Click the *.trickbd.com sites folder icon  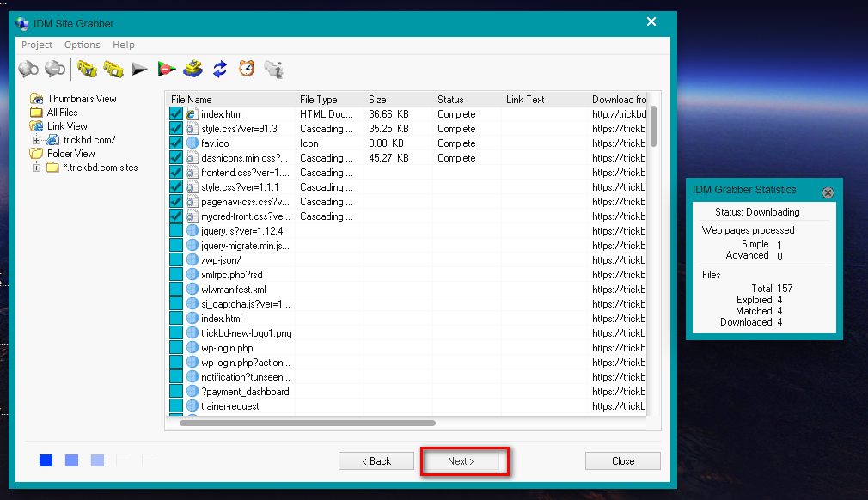pos(53,167)
